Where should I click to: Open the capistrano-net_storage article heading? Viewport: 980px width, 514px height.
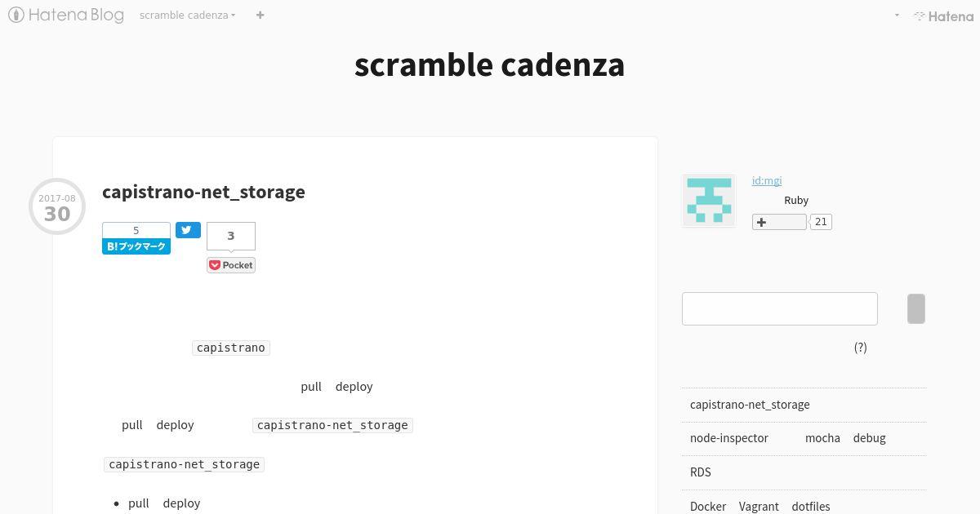203,192
